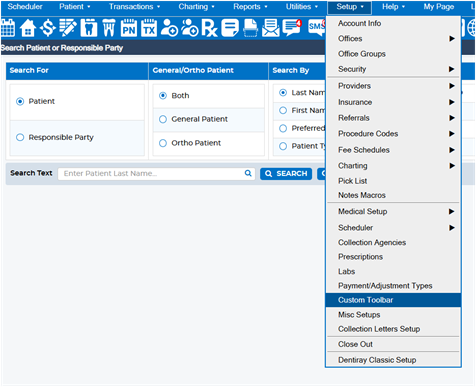Image resolution: width=476 pixels, height=387 pixels.
Task: Open the Reports menu dropdown
Action: pyautogui.click(x=250, y=7)
